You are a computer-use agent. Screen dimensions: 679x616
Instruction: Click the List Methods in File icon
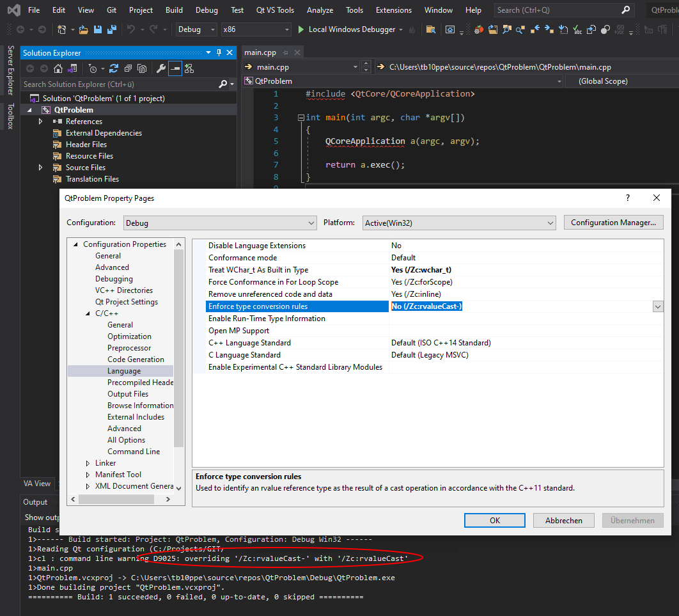(x=563, y=29)
